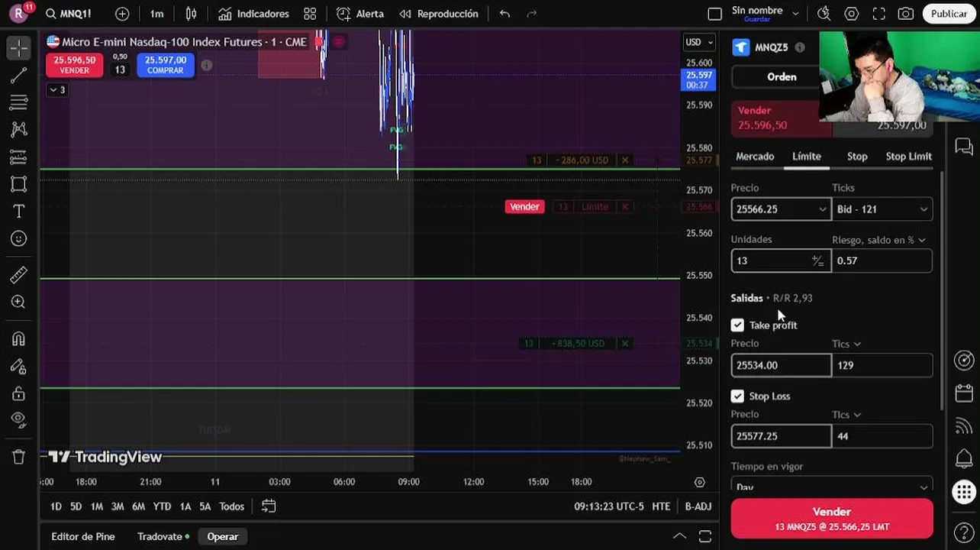Take a chart snapshot with camera
980x550 pixels.
click(906, 14)
